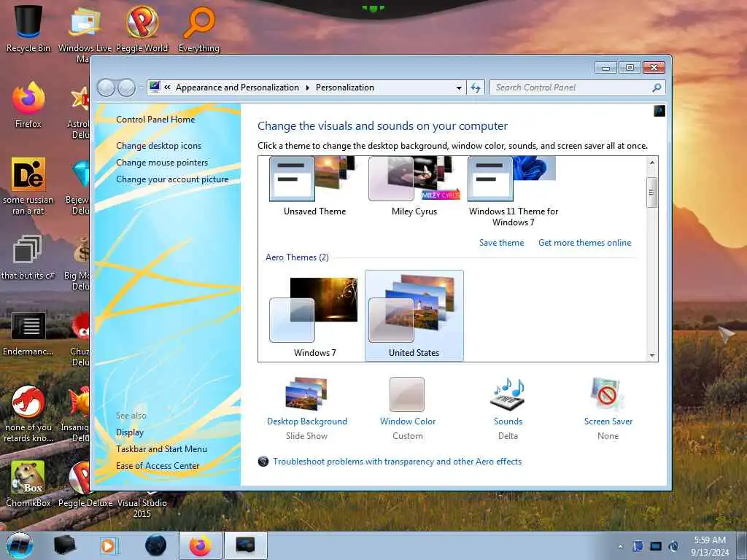Go back with the left navigation arrow
747x560 pixels.
click(106, 87)
